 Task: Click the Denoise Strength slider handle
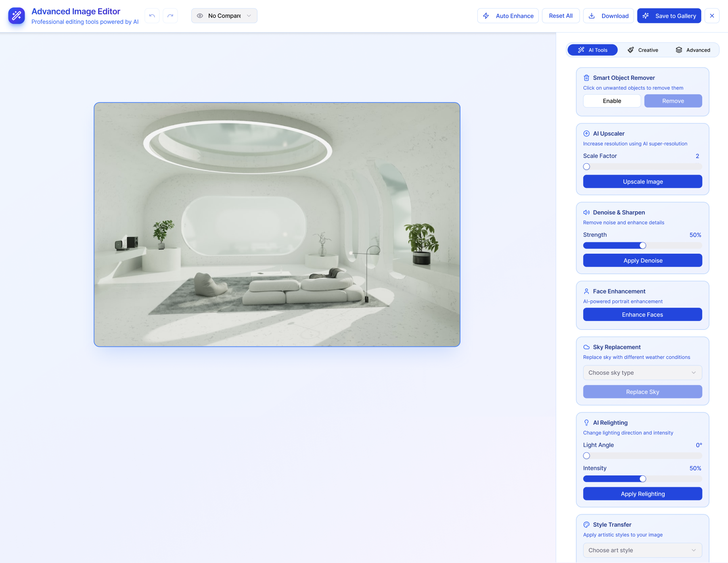click(x=643, y=246)
